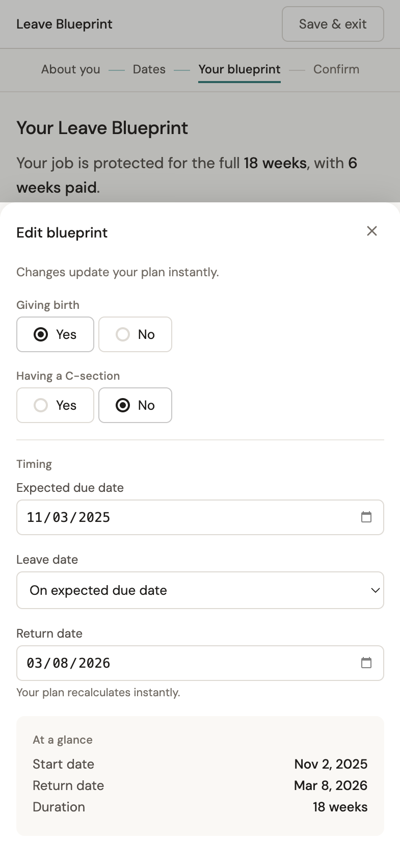Viewport: 400px width, 868px height.
Task: Click the Leave Blueprint title link
Action: (x=64, y=24)
